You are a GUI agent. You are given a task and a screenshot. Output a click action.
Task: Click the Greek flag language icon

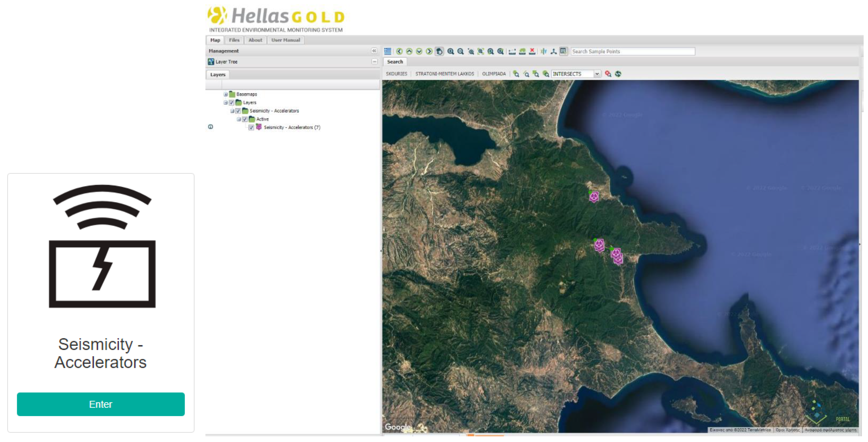[x=387, y=51]
